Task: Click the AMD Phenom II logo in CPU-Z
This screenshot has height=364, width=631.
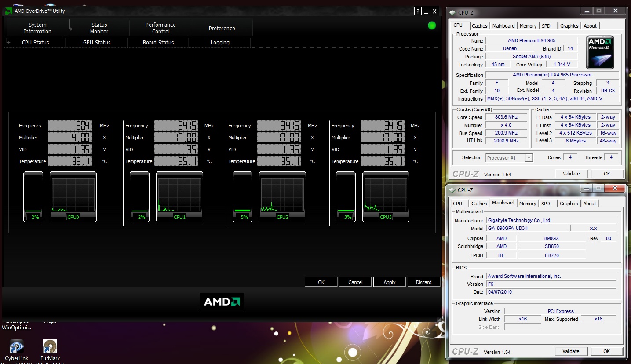Action: tap(600, 52)
